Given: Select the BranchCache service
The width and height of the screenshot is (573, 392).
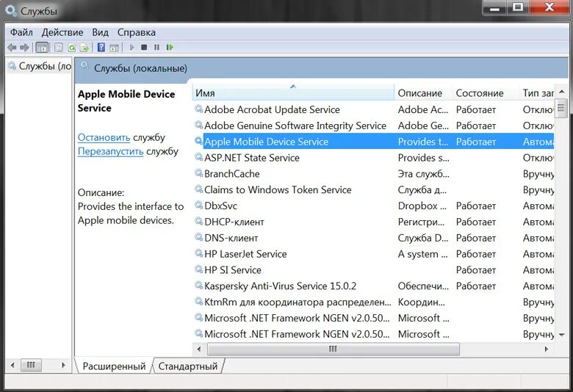Looking at the screenshot, I should coord(373,174).
